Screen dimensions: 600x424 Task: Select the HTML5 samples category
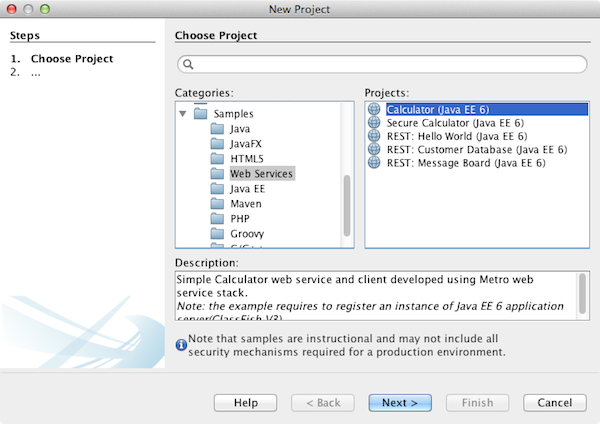(x=246, y=159)
